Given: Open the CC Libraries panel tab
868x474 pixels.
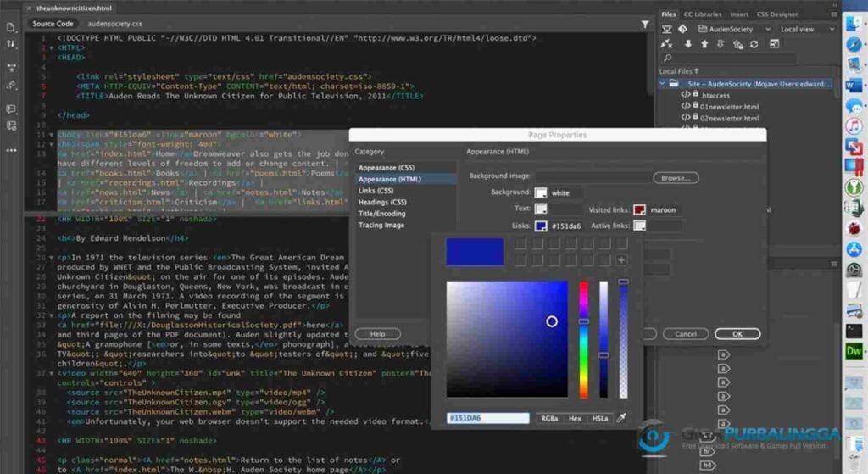Looking at the screenshot, I should [x=703, y=14].
